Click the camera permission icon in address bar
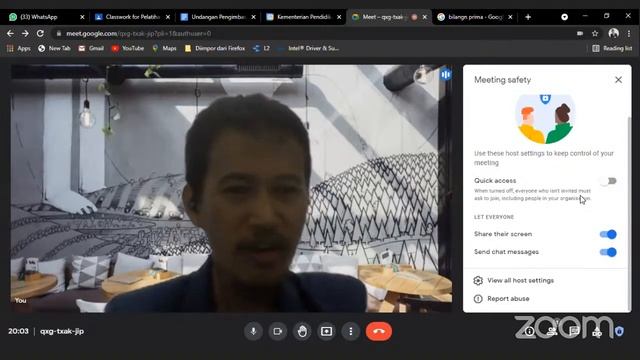 580,33
